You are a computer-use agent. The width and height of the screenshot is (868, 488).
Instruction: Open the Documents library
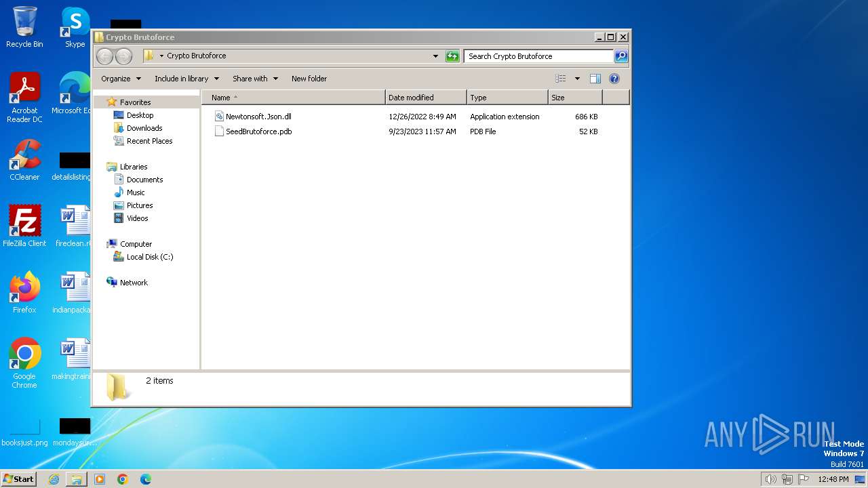tap(144, 180)
